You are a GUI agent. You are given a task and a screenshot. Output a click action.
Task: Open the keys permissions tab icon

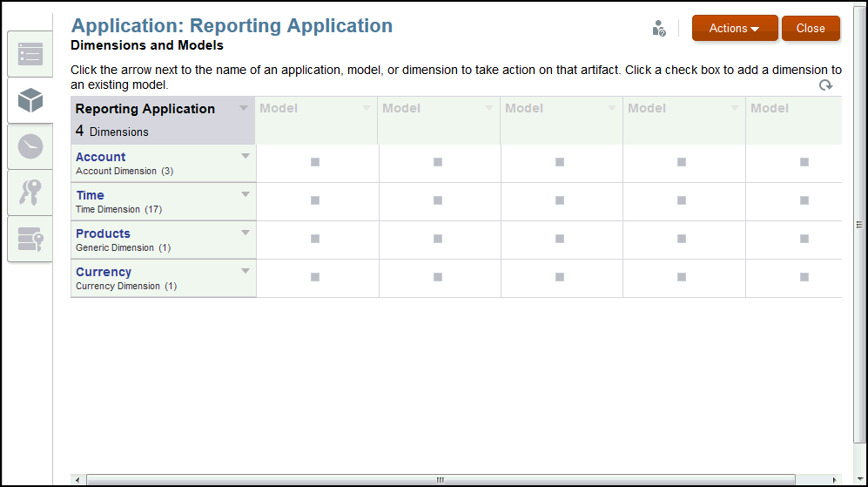click(x=30, y=193)
